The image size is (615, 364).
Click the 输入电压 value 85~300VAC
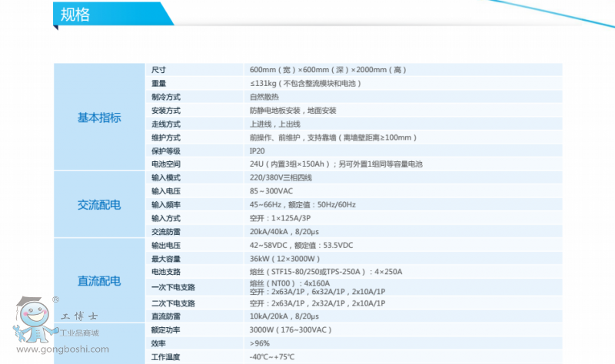click(x=271, y=191)
